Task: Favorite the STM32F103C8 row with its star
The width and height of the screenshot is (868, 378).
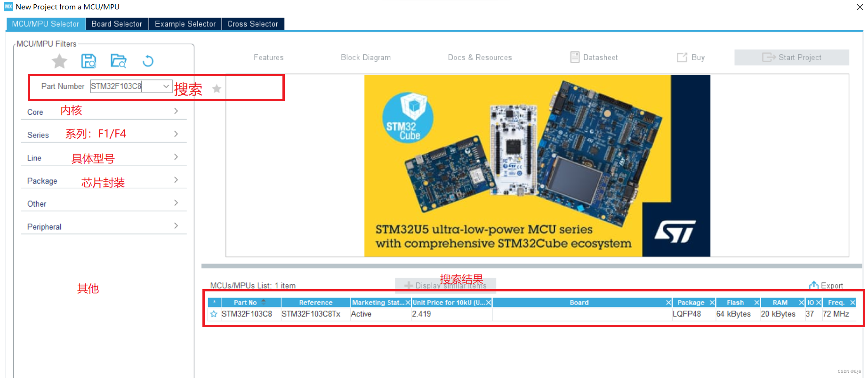Action: pos(214,314)
